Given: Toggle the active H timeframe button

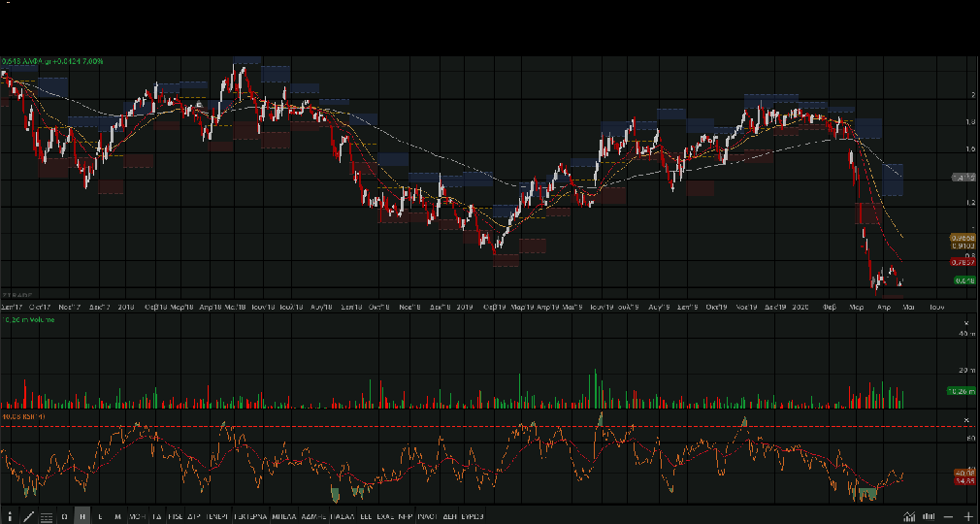Looking at the screenshot, I should click(82, 516).
